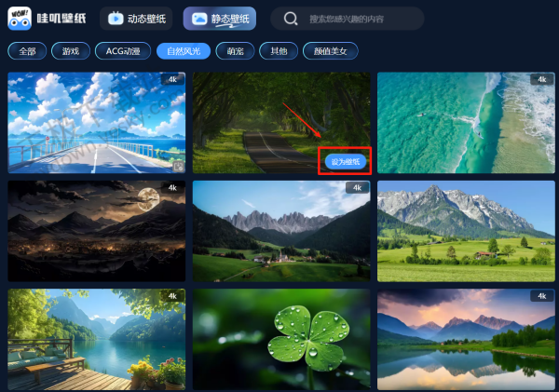Select the 全部 category filter
The width and height of the screenshot is (559, 392).
pyautogui.click(x=27, y=51)
